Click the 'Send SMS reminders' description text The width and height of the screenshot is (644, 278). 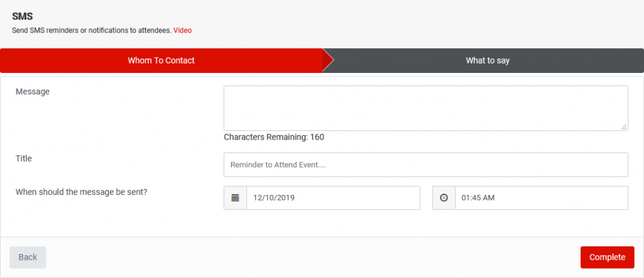pyautogui.click(x=92, y=30)
